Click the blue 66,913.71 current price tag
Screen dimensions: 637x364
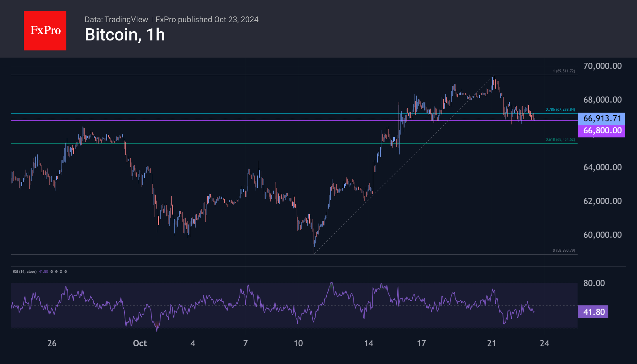(x=601, y=118)
